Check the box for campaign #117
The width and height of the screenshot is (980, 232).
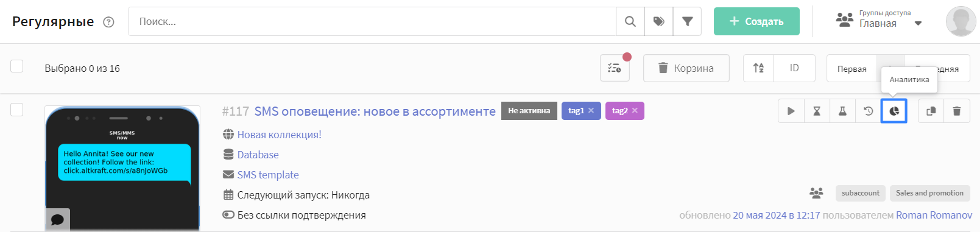pos(17,110)
